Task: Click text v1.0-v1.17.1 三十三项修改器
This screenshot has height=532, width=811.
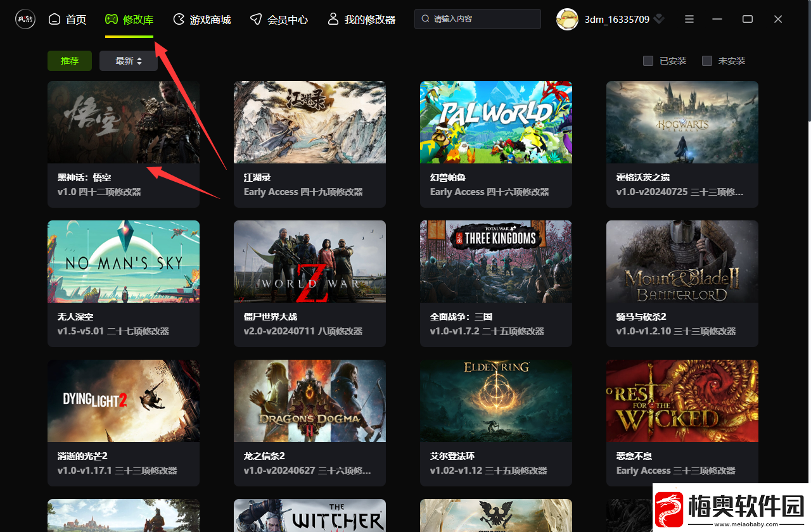Action: pyautogui.click(x=117, y=471)
